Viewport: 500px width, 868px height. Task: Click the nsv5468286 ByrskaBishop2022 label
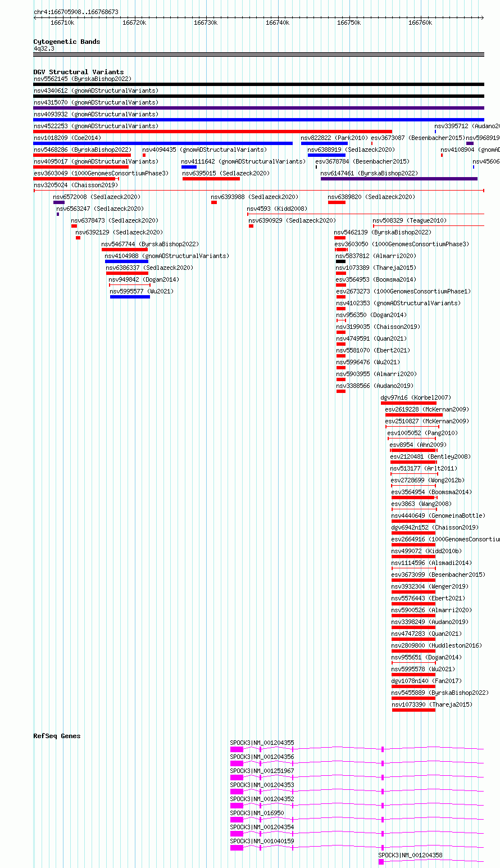click(83, 150)
